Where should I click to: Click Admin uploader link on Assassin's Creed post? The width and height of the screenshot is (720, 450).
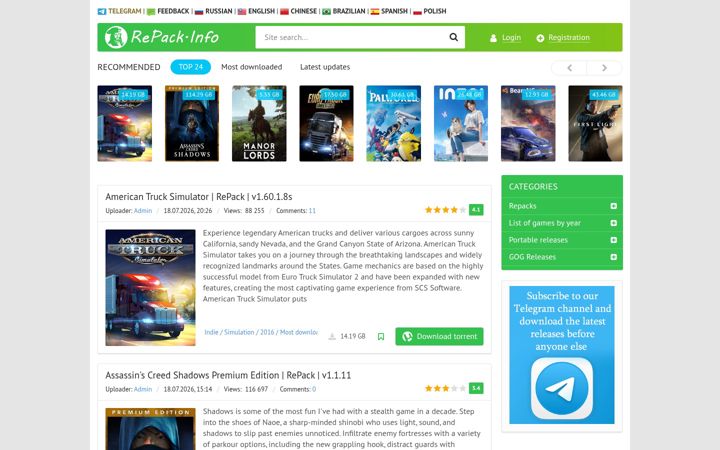point(143,389)
